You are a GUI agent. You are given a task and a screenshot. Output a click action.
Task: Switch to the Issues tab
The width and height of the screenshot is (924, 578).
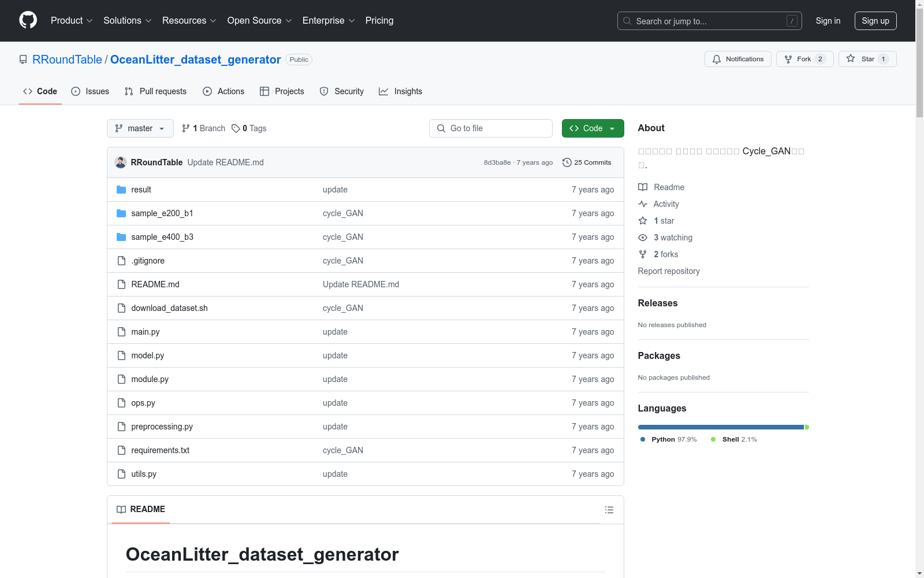[x=90, y=91]
